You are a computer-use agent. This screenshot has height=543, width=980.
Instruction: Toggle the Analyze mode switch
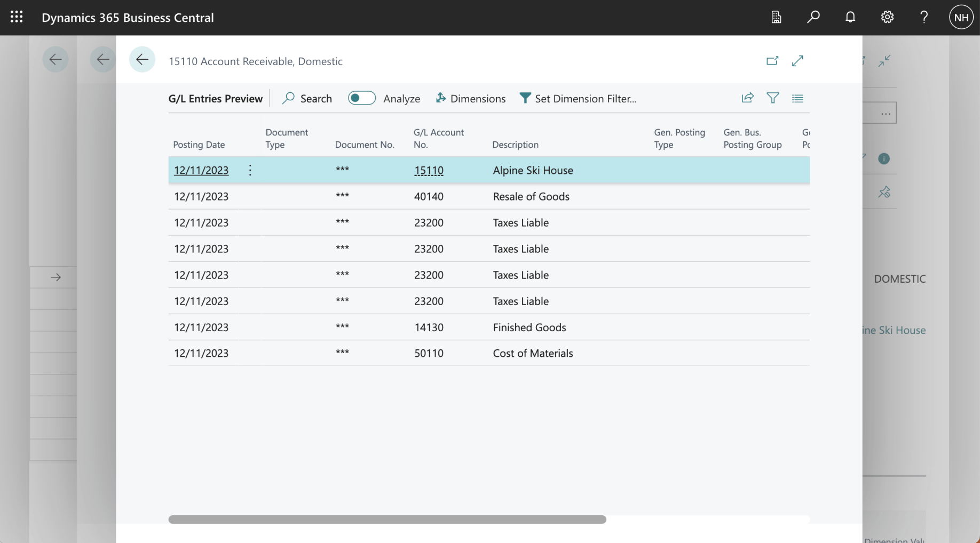tap(361, 98)
